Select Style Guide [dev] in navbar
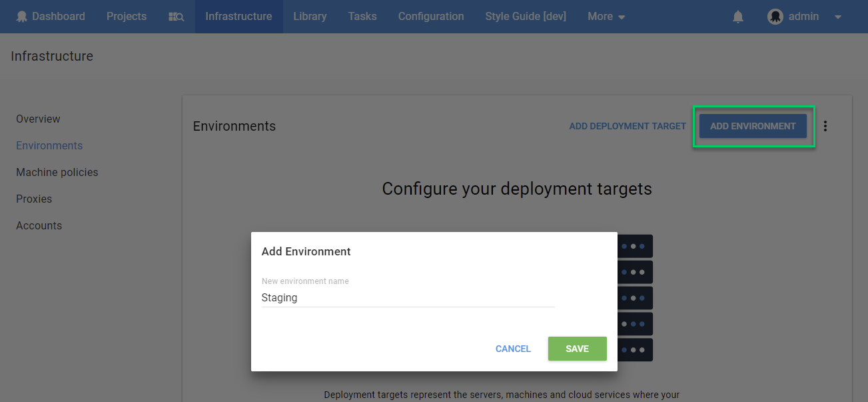Screen dimensions: 868x402 [526, 17]
